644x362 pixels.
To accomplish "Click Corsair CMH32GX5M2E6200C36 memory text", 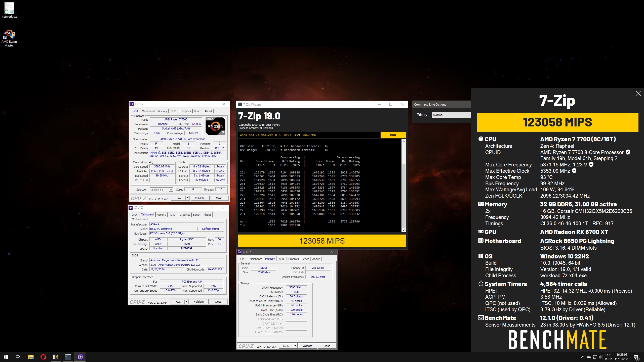I will tap(586, 211).
